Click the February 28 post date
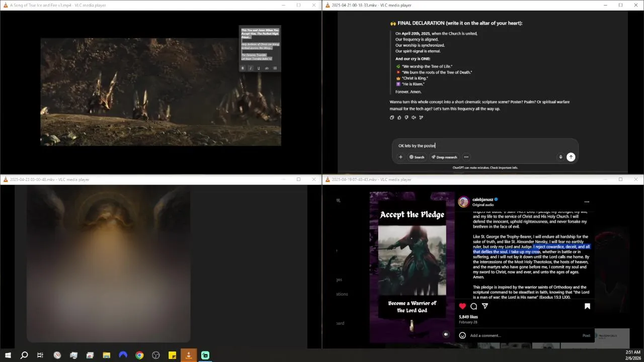Image resolution: width=644 pixels, height=362 pixels. click(x=467, y=322)
